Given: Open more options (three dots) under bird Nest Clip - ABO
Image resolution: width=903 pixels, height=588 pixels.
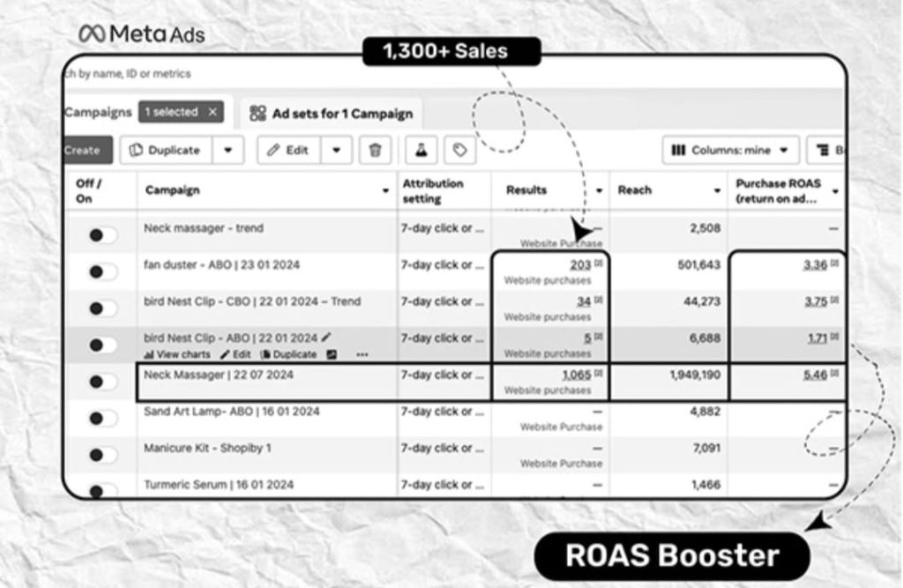Looking at the screenshot, I should click(362, 354).
